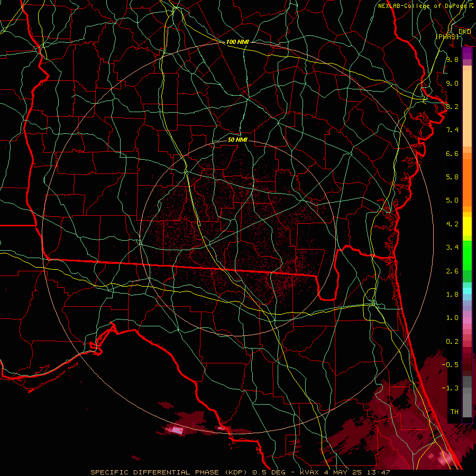The image size is (476, 476).
Task: Click the 4.2 value on the color scale
Action: (452, 224)
